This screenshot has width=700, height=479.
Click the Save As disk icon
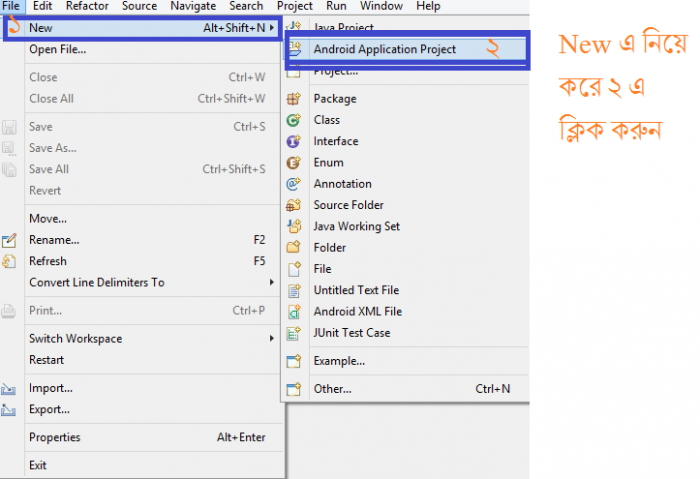9,148
